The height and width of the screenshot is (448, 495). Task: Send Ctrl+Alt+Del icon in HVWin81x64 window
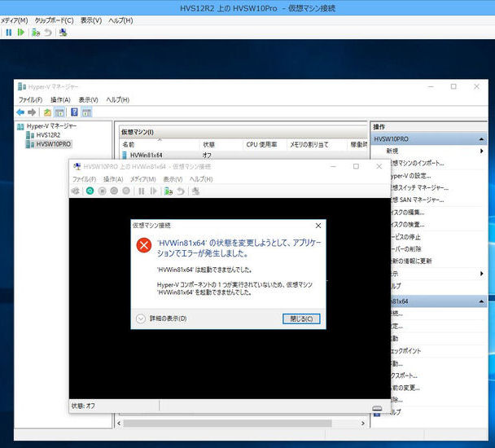point(76,191)
